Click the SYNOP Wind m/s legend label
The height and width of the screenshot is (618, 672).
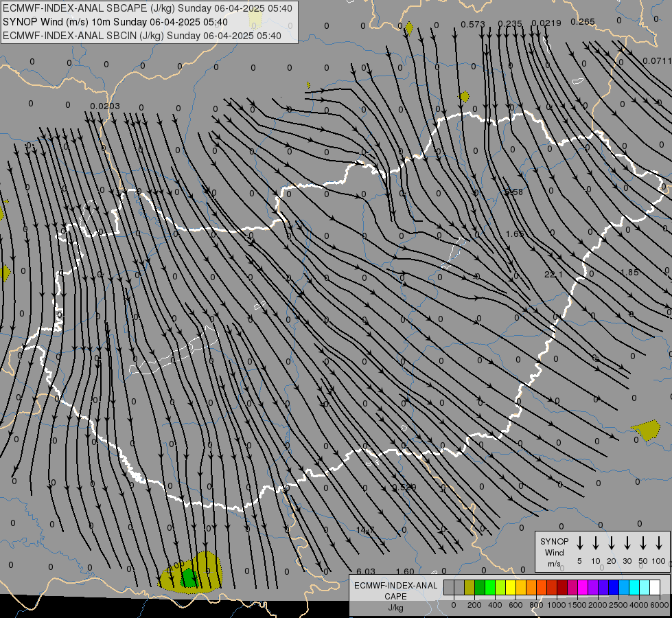click(x=554, y=552)
